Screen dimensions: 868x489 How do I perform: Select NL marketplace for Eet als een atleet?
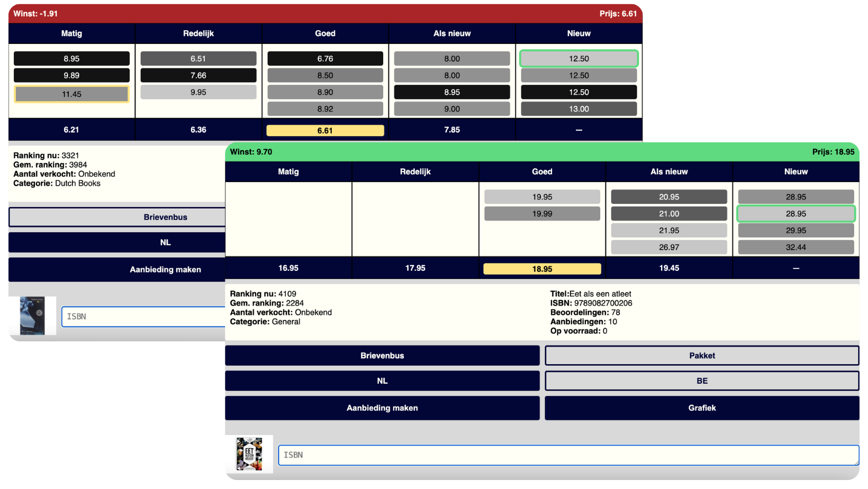[x=382, y=381]
